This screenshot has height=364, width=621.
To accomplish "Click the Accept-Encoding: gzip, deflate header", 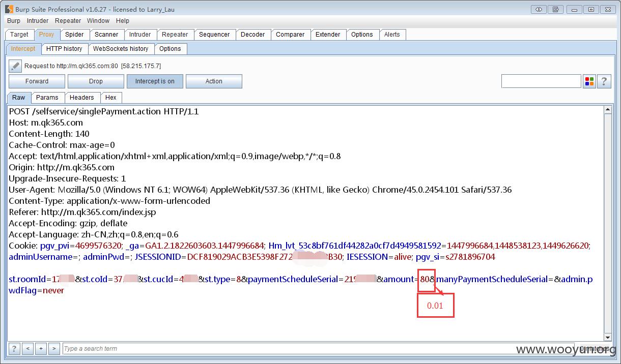I will coord(68,223).
